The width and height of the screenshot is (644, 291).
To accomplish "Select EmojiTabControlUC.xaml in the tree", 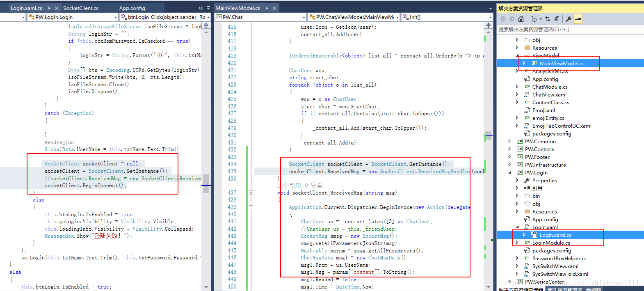I will [562, 126].
